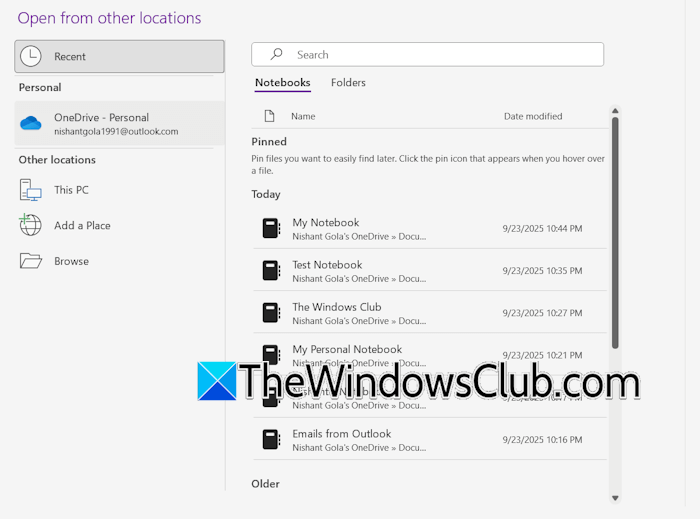Click the Test Notebook icon
Viewport: 700px width, 519px height.
click(x=271, y=271)
